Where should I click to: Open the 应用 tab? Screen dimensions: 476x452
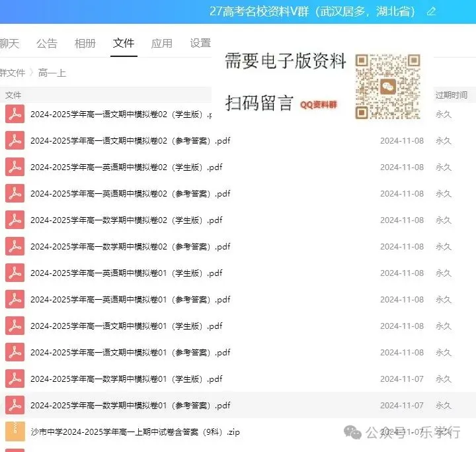coord(162,43)
